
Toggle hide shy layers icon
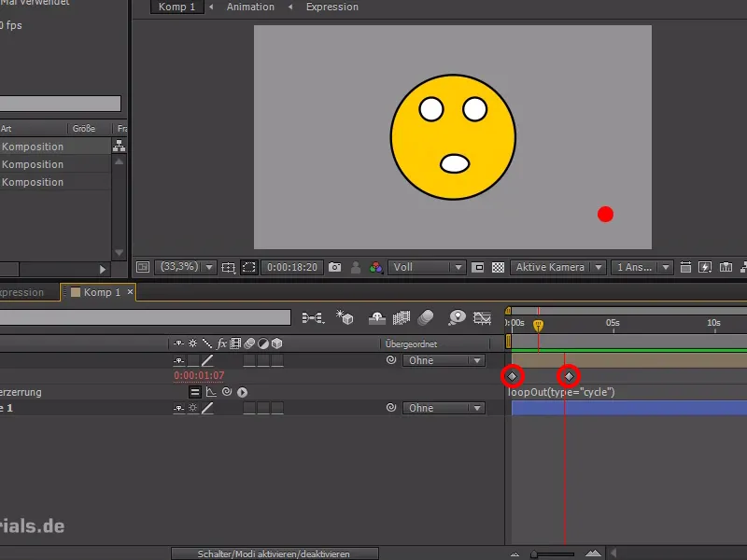pos(377,317)
